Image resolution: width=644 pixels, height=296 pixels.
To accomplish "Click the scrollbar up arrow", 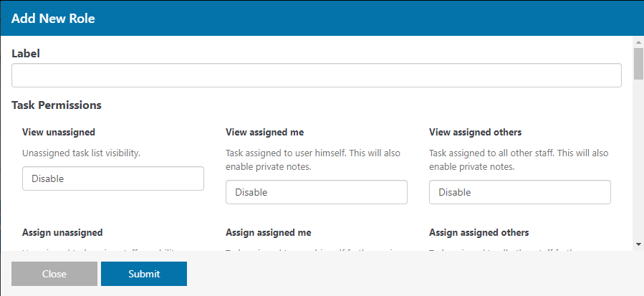I will 638,42.
